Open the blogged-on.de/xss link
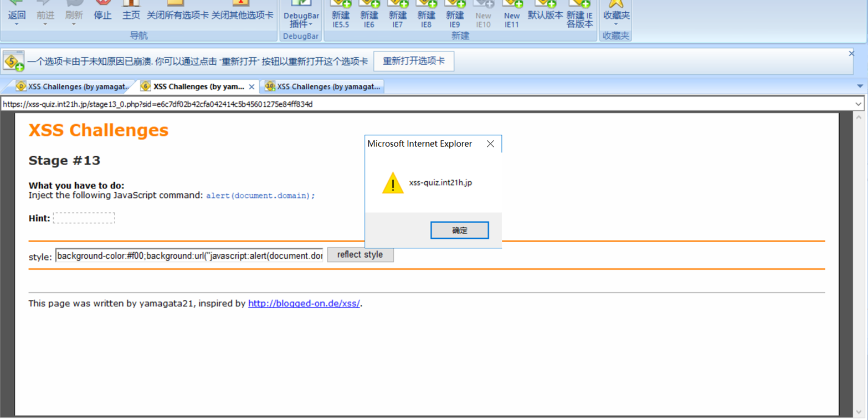The width and height of the screenshot is (868, 420). pyautogui.click(x=304, y=303)
